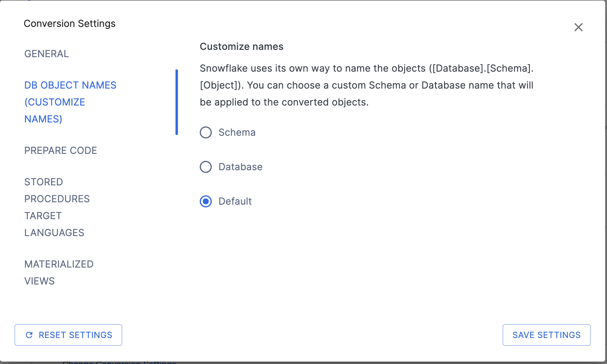Open the GENERAL settings section
This screenshot has width=607, height=364.
coord(46,54)
